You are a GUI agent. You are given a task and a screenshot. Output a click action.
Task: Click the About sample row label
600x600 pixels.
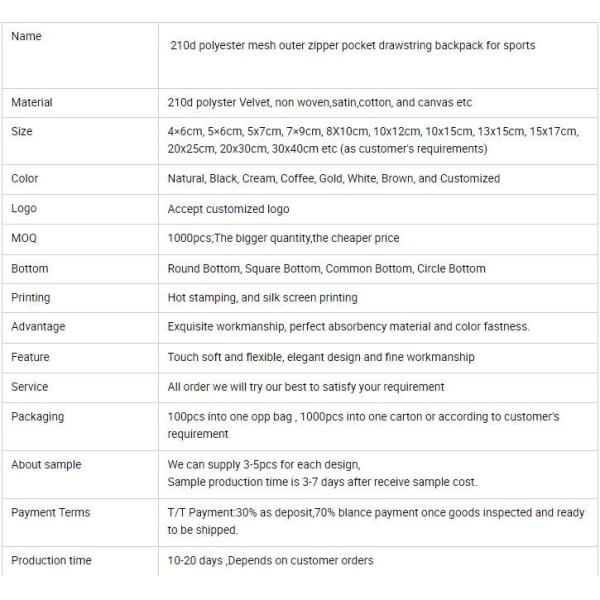click(x=46, y=465)
